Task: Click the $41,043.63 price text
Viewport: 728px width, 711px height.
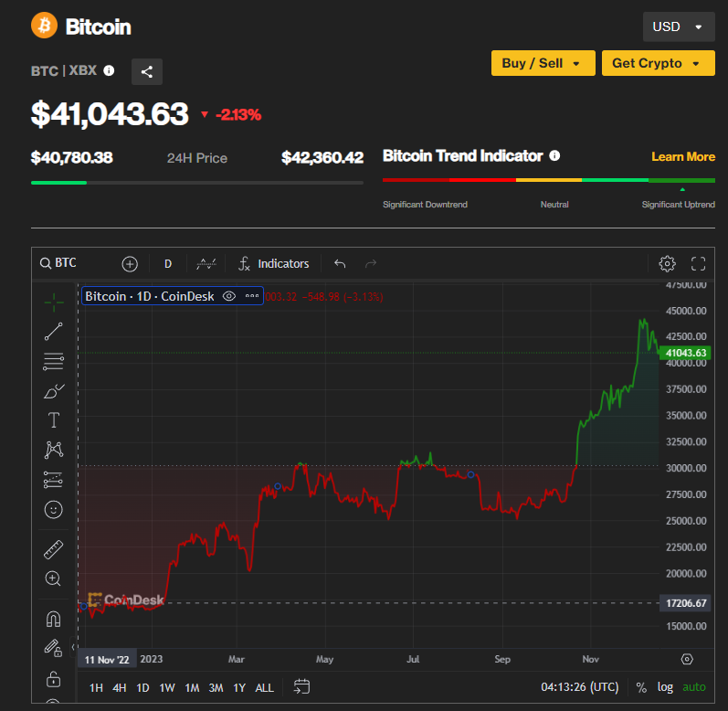Action: [110, 114]
